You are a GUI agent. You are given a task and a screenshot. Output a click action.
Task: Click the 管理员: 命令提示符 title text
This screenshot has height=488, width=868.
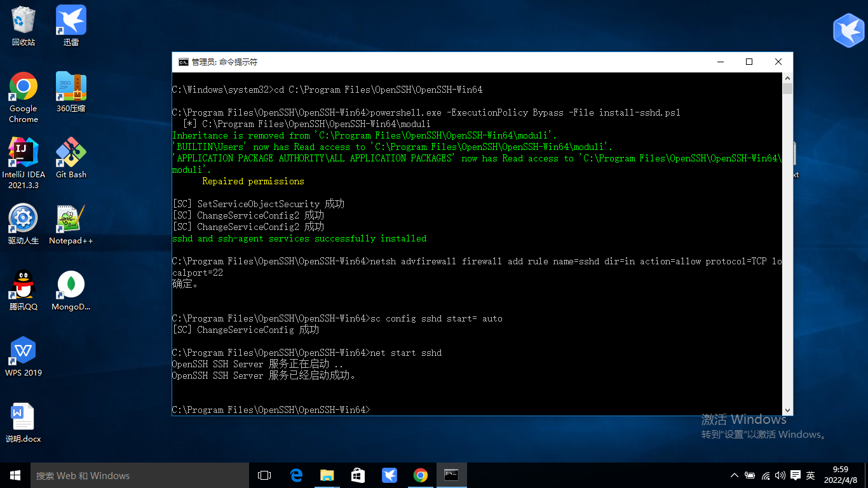tap(224, 62)
